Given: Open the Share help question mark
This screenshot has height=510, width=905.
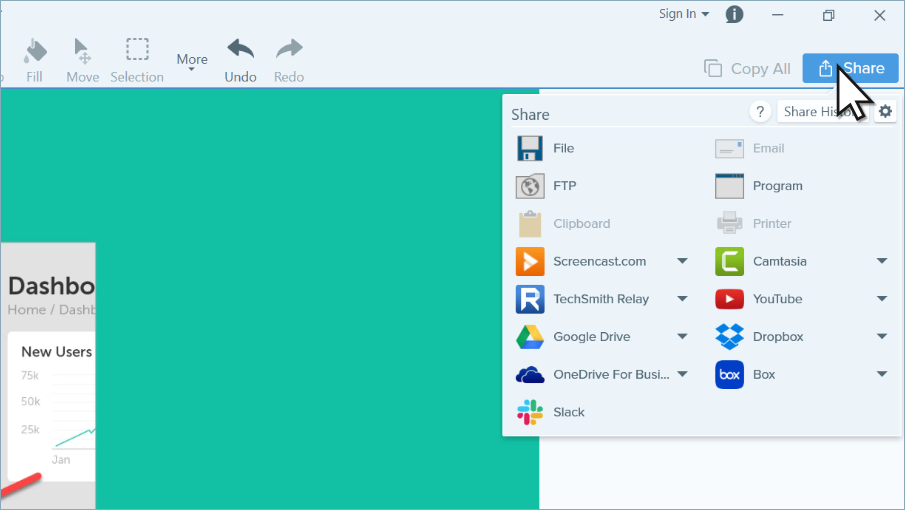Looking at the screenshot, I should pos(760,111).
